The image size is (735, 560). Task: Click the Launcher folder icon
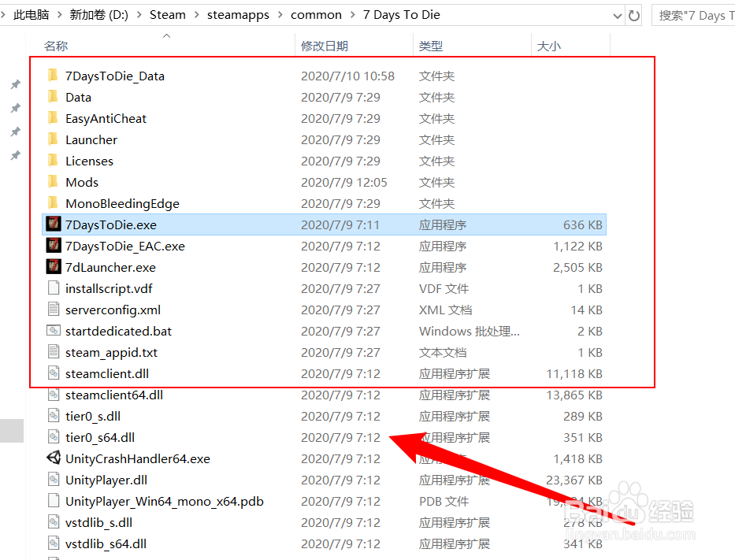53,139
